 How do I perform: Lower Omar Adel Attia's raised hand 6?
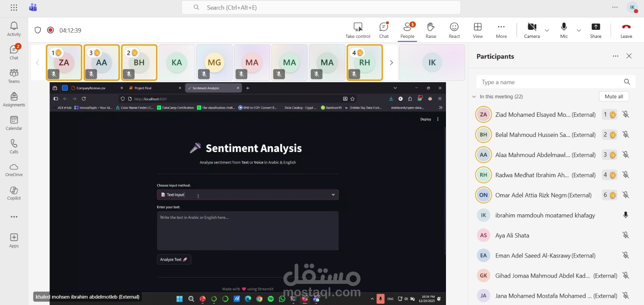(609, 195)
